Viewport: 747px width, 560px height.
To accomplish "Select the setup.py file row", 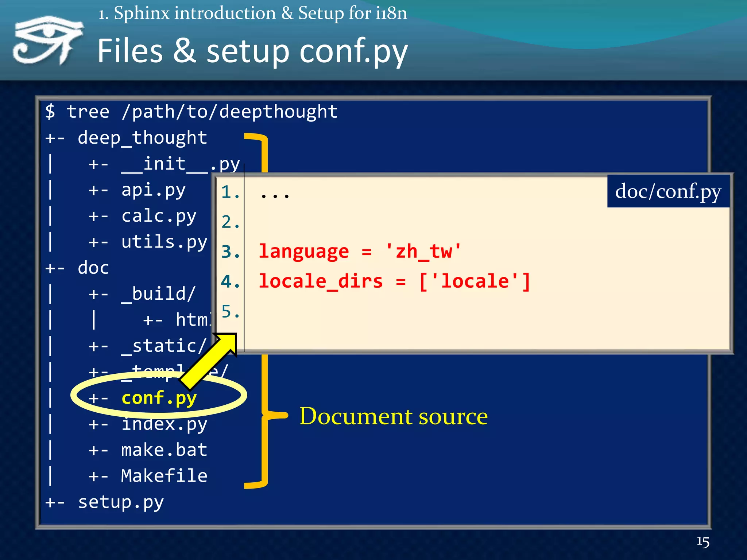I will (x=104, y=502).
